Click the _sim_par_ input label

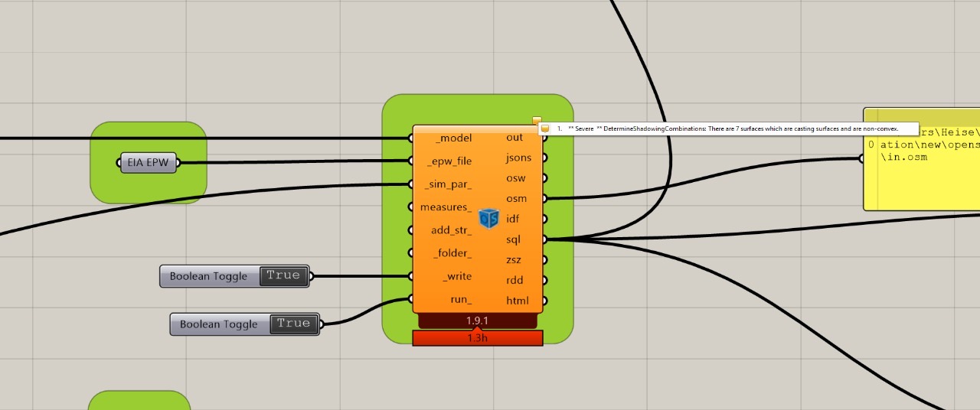point(449,184)
